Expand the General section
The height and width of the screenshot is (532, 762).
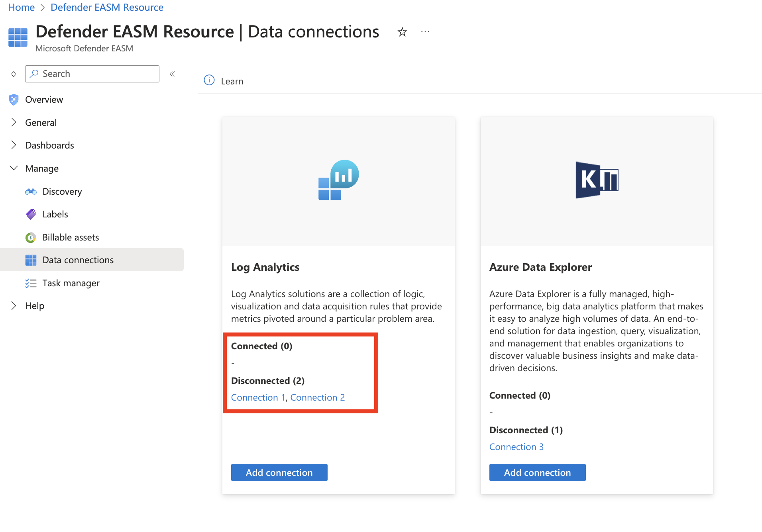coord(14,122)
